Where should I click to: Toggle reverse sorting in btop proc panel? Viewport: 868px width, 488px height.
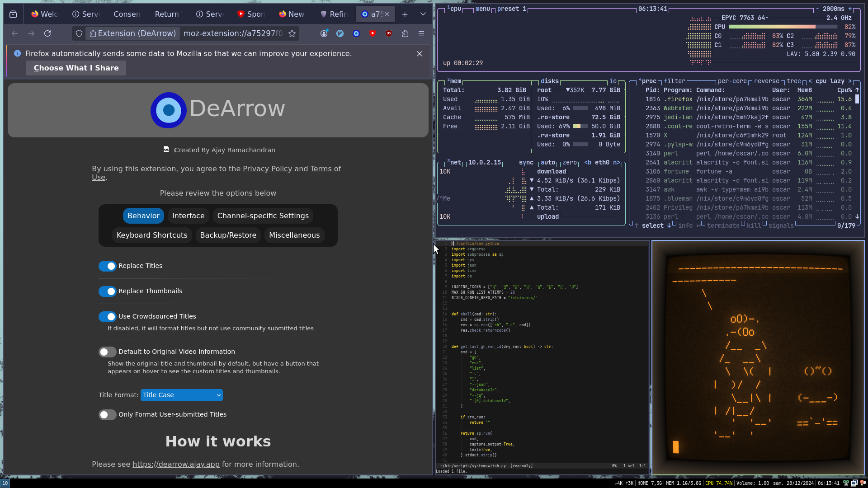[x=767, y=81]
